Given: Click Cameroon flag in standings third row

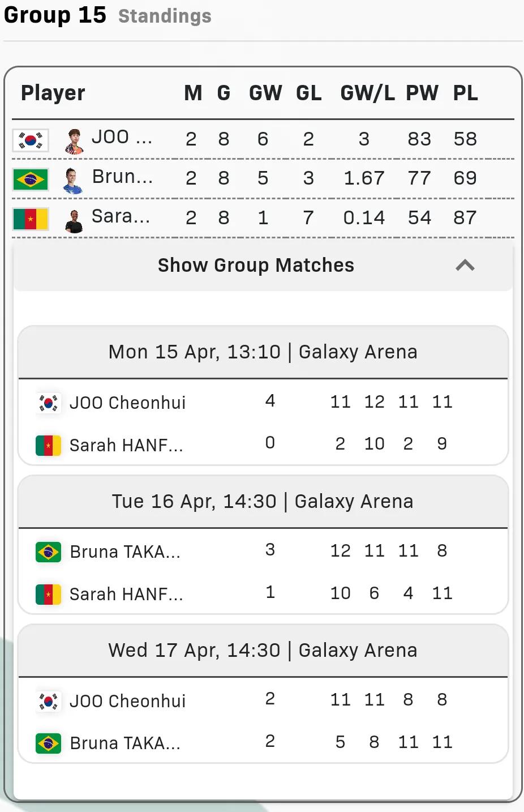Looking at the screenshot, I should (x=31, y=219).
